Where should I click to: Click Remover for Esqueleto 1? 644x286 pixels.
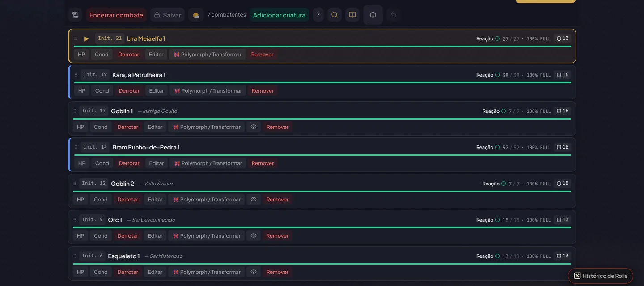277,272
